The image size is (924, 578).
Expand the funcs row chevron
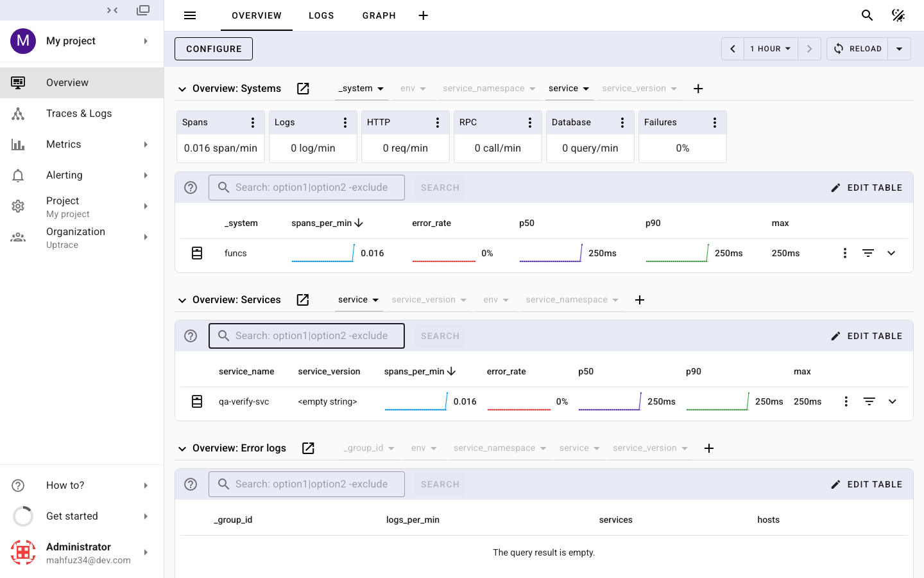(891, 253)
